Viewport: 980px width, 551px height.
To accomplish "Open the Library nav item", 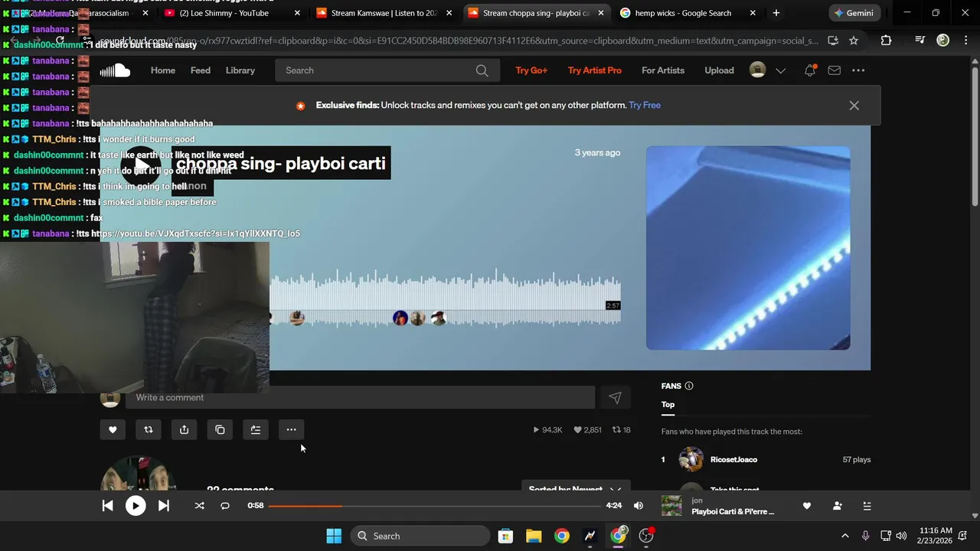I will [x=240, y=70].
